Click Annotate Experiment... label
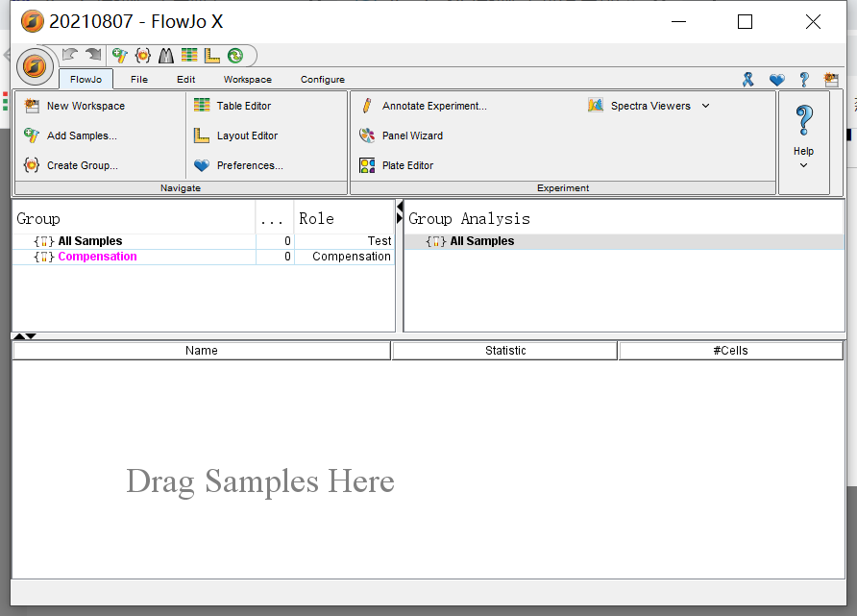This screenshot has width=857, height=616. click(x=434, y=106)
